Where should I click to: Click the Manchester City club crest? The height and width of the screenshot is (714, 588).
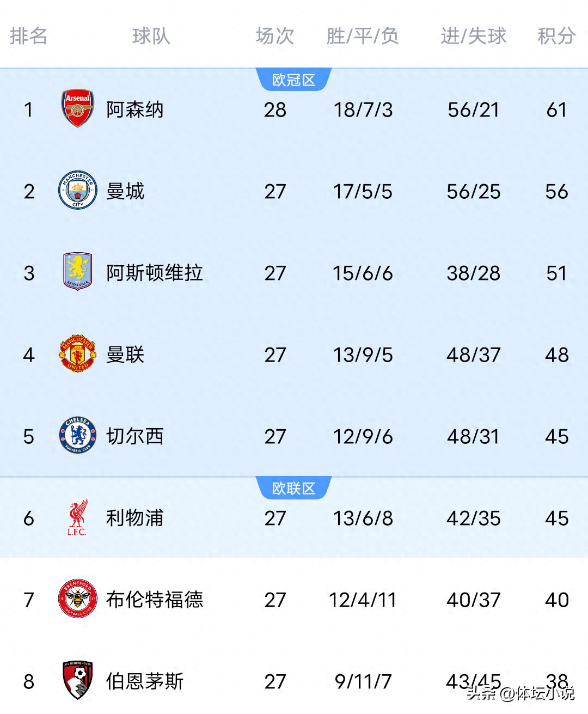click(77, 191)
